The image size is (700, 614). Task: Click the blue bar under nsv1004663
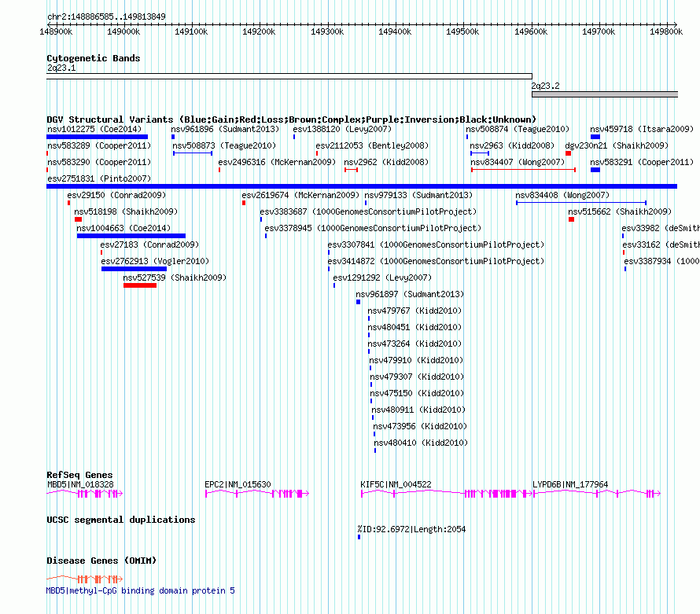[x=131, y=236]
